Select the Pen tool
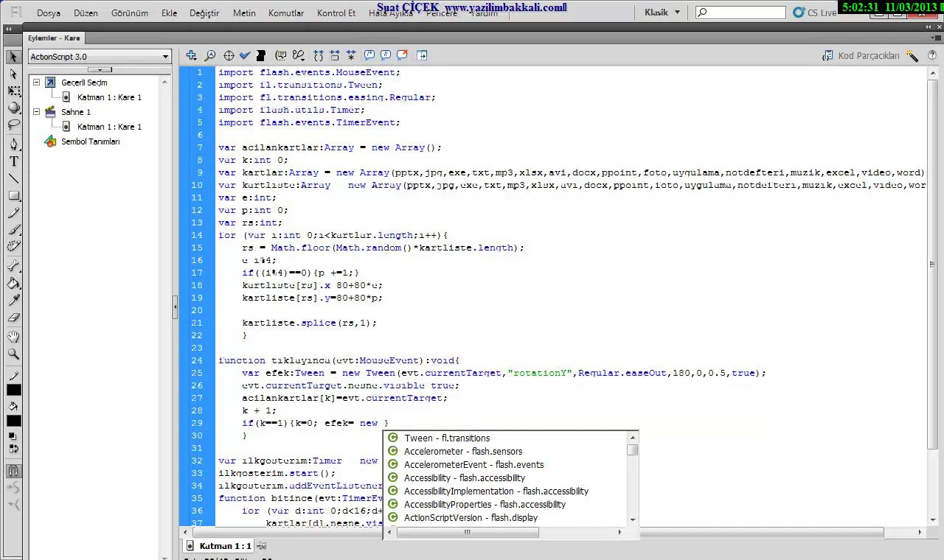944x560 pixels. (x=13, y=144)
